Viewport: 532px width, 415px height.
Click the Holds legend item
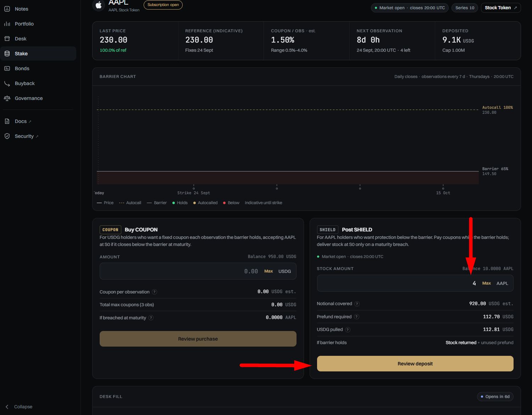coord(180,203)
